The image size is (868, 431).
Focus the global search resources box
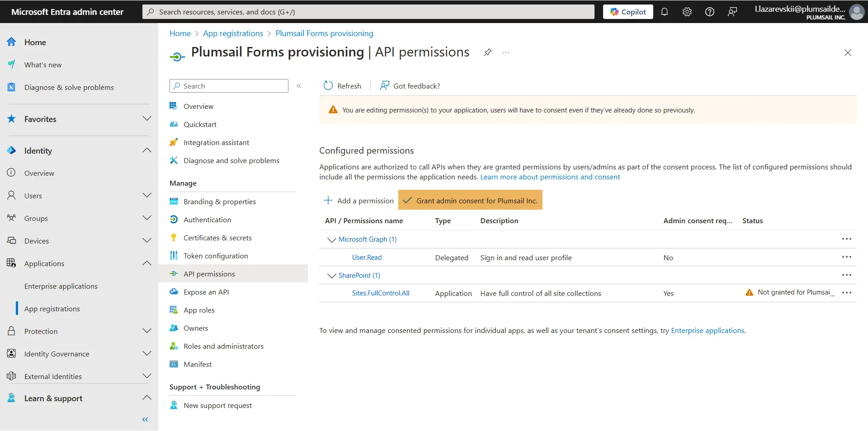[x=368, y=12]
